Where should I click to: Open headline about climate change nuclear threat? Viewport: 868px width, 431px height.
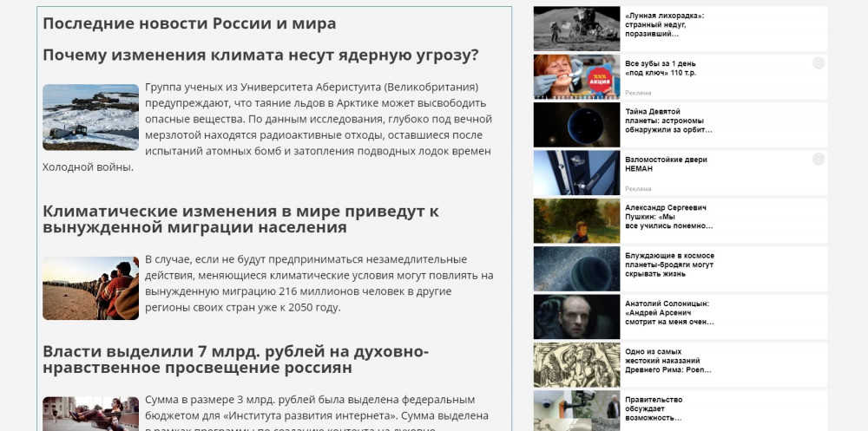click(260, 56)
